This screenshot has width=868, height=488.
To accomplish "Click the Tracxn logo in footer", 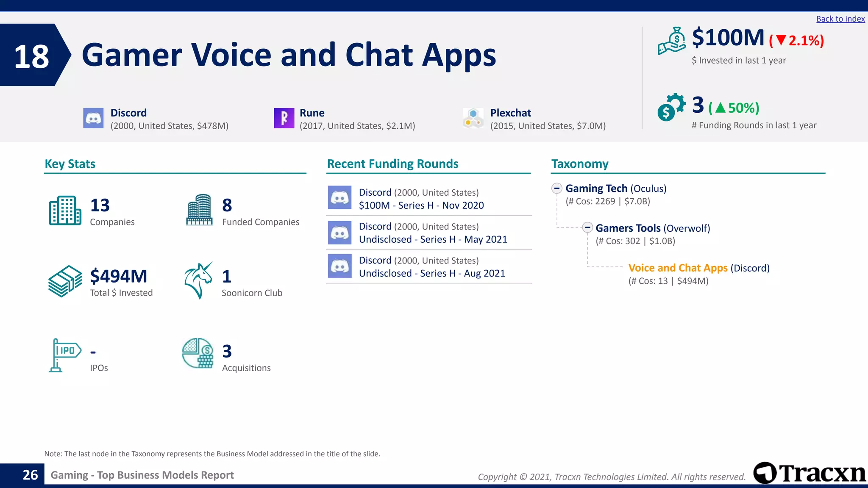I will click(810, 473).
